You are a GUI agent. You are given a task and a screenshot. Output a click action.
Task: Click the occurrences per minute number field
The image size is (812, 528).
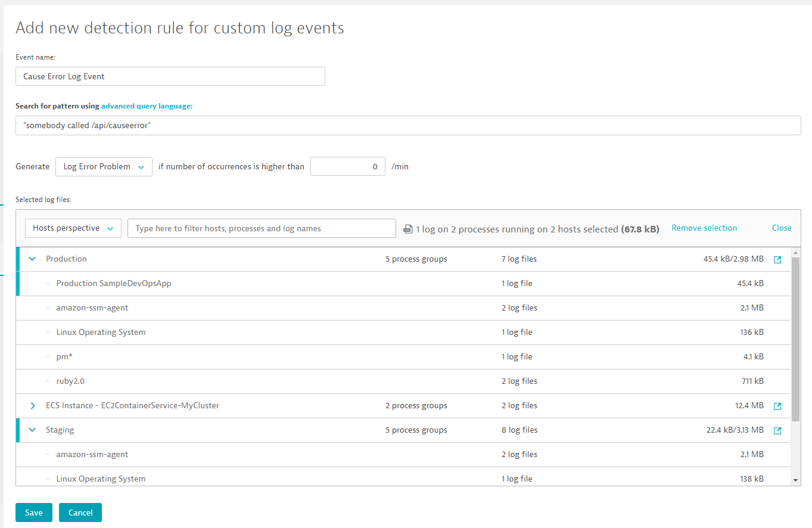(x=348, y=167)
